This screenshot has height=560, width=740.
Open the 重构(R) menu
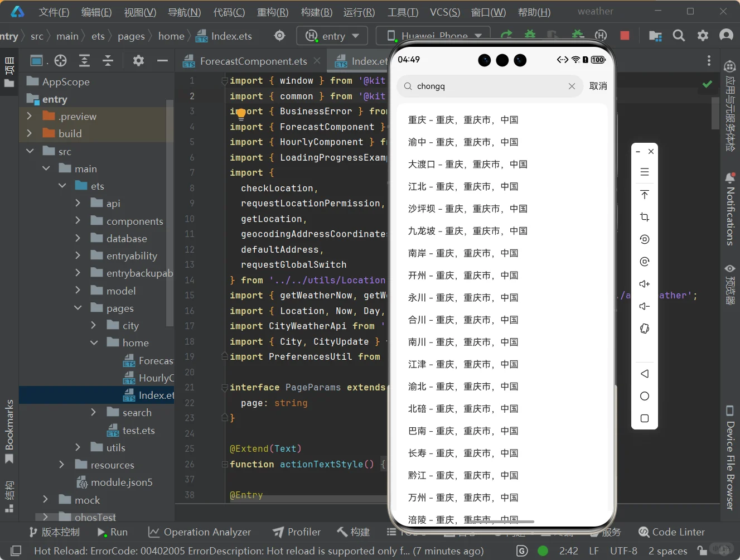point(273,12)
